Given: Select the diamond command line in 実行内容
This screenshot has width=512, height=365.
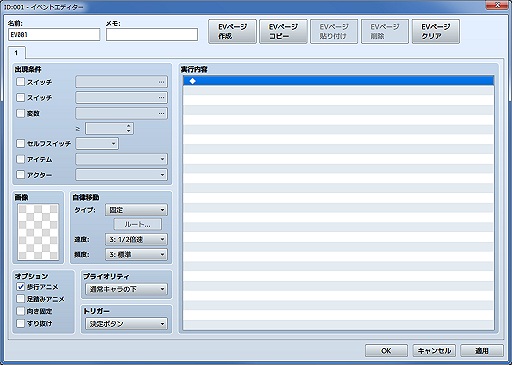Looking at the screenshot, I should [x=338, y=81].
